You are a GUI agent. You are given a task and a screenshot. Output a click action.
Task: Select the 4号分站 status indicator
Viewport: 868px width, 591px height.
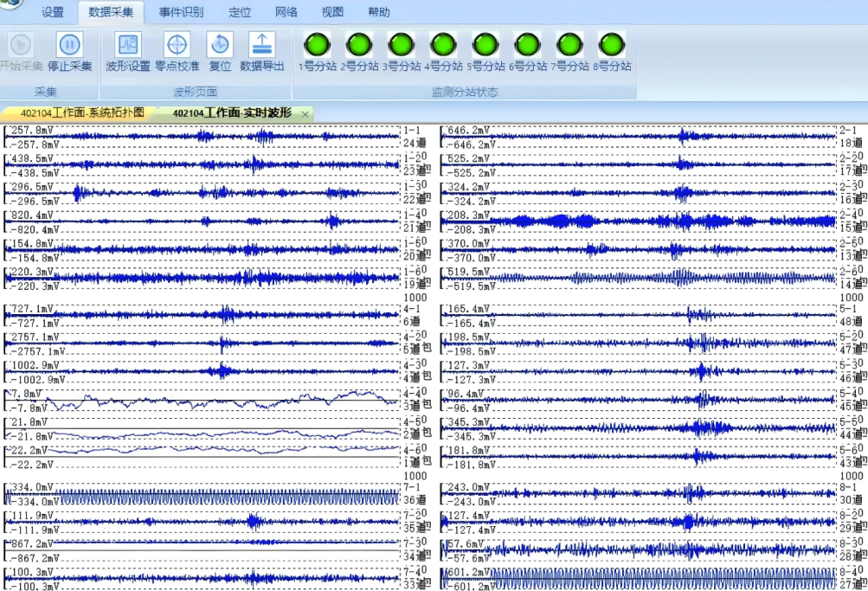tap(444, 45)
